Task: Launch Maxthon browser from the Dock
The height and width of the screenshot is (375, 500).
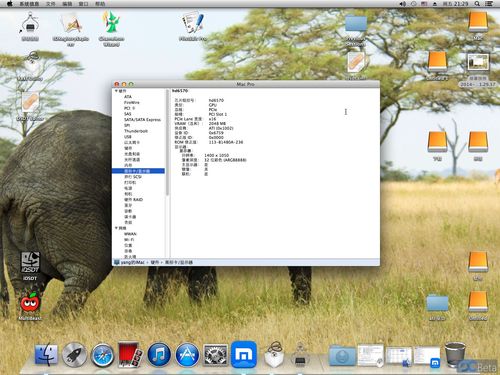Action: point(244,354)
